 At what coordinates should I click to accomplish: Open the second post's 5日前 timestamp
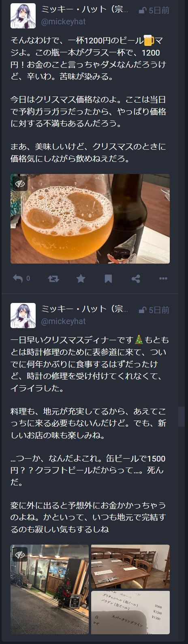159,310
